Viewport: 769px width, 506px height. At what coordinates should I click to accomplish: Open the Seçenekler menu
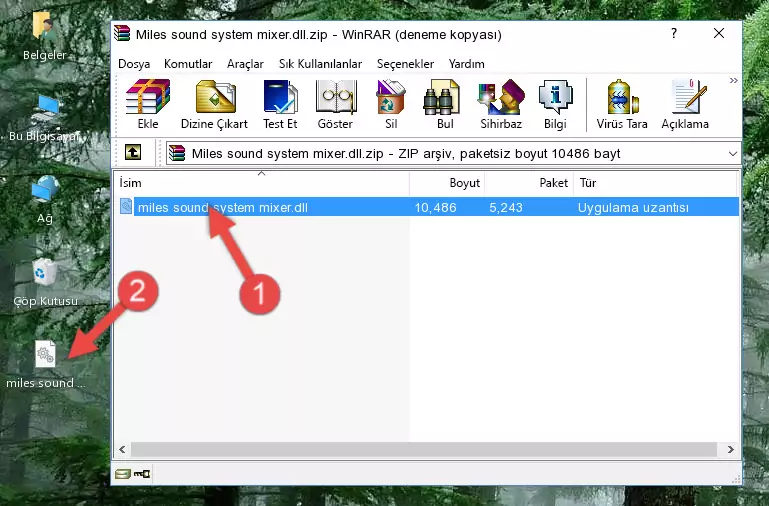pos(405,64)
